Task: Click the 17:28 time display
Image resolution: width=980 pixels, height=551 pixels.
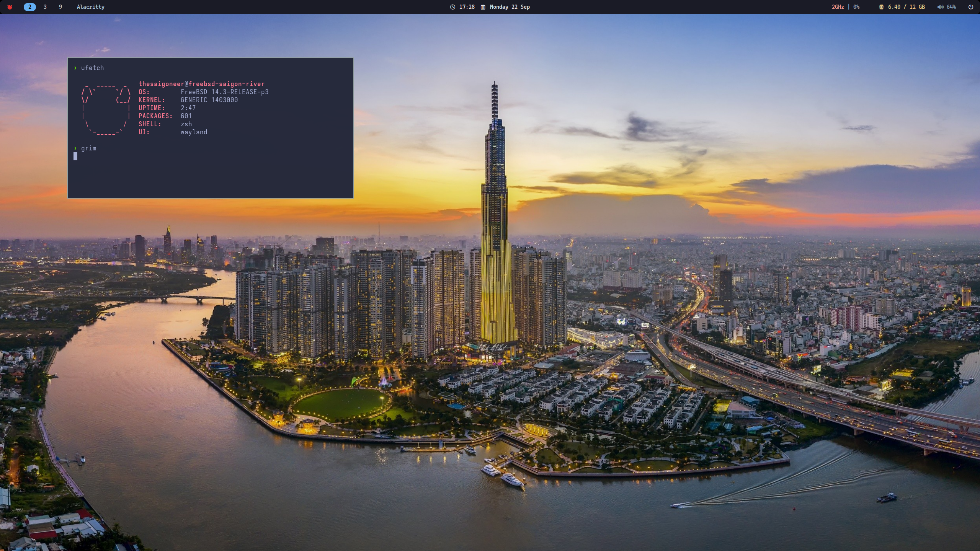Action: pos(467,7)
